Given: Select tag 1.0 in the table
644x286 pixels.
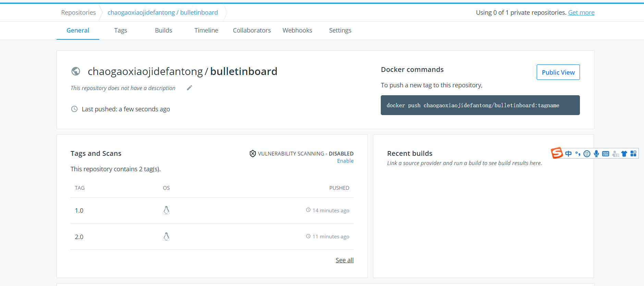Looking at the screenshot, I should tap(79, 210).
